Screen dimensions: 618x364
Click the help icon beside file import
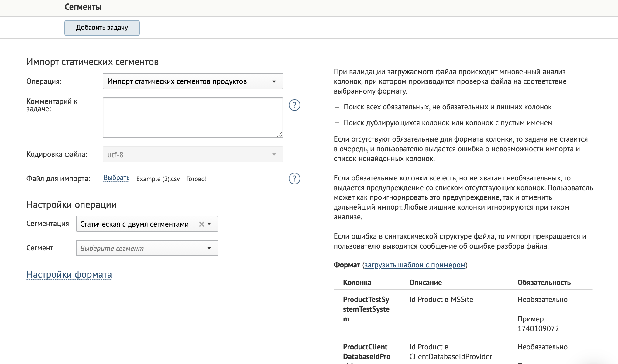coord(294,179)
